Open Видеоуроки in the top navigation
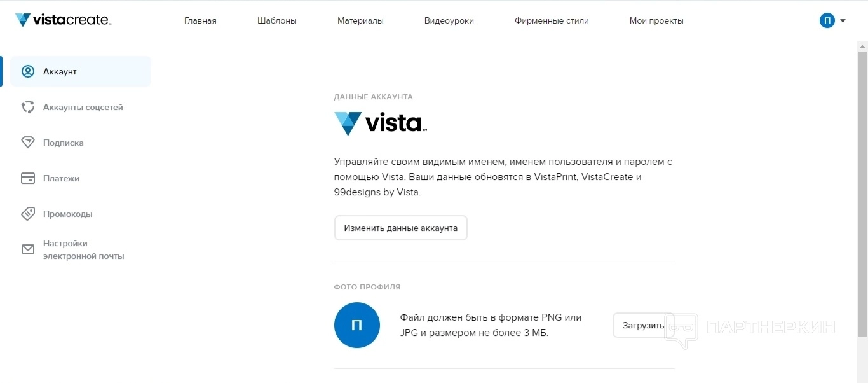Image resolution: width=868 pixels, height=383 pixels. click(449, 20)
